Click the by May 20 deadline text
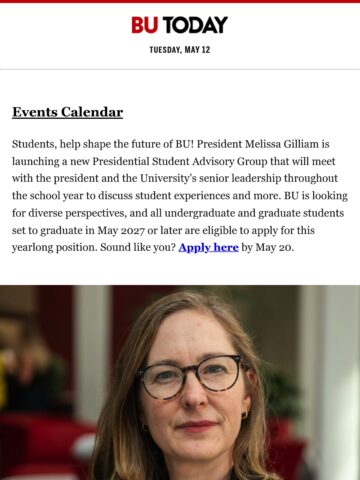Screen dimensions: 360x480 point(268,247)
